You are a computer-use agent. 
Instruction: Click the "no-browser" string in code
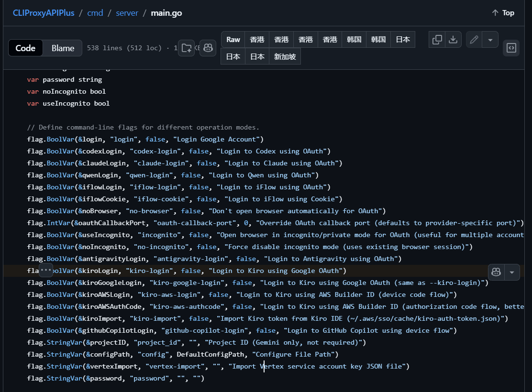click(x=149, y=211)
